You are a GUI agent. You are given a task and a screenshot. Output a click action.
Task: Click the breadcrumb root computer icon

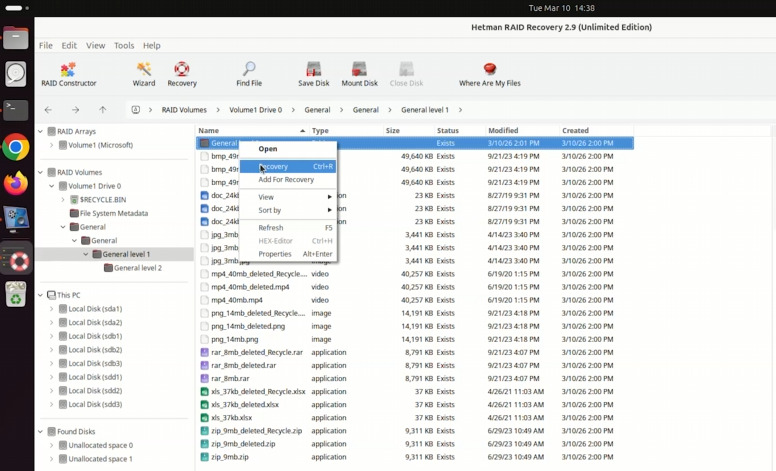tap(136, 110)
